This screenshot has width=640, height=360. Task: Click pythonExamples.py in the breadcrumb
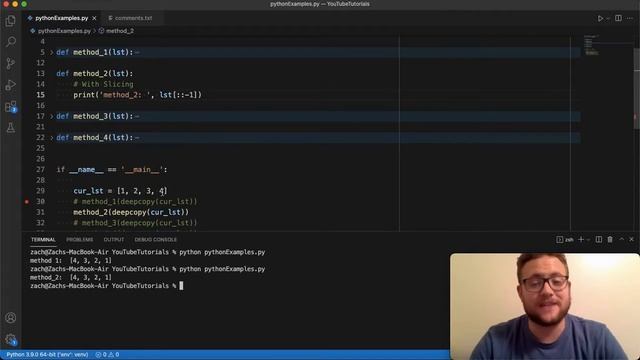[x=64, y=31]
